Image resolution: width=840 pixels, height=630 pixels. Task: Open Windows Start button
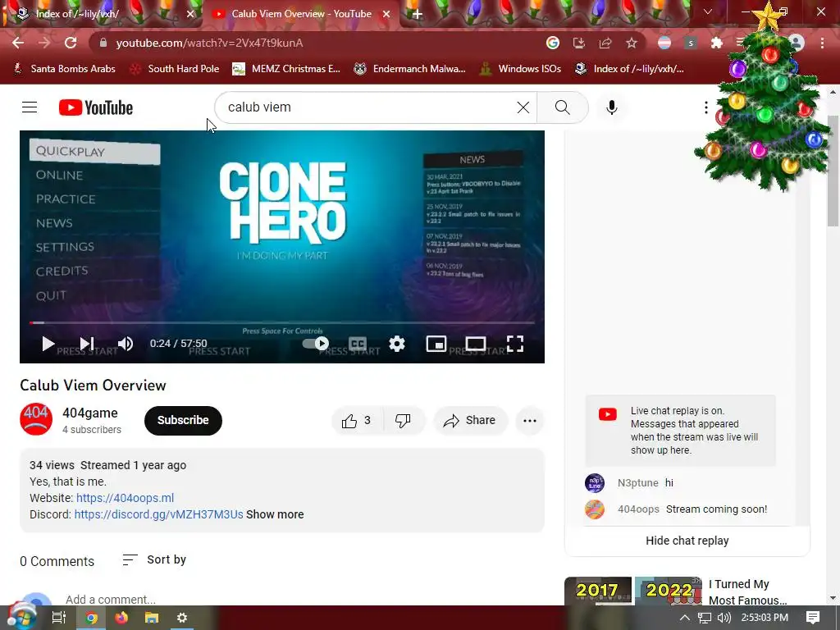pos(21,617)
